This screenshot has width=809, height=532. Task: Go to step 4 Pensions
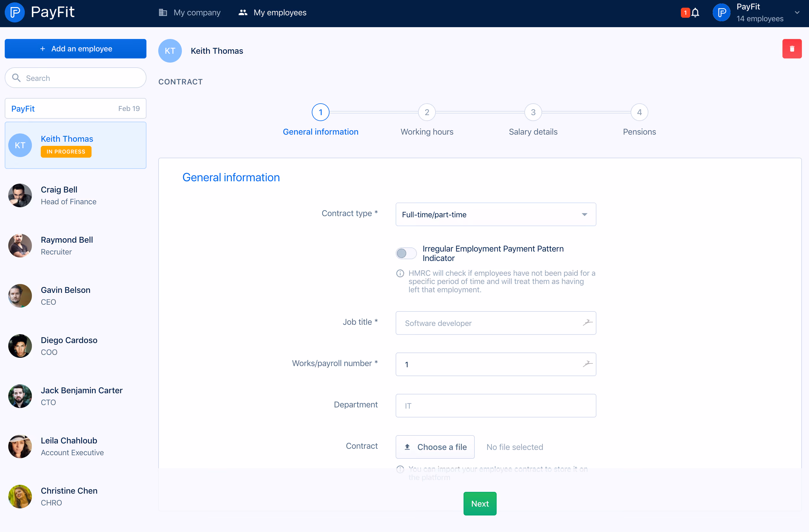click(x=640, y=120)
